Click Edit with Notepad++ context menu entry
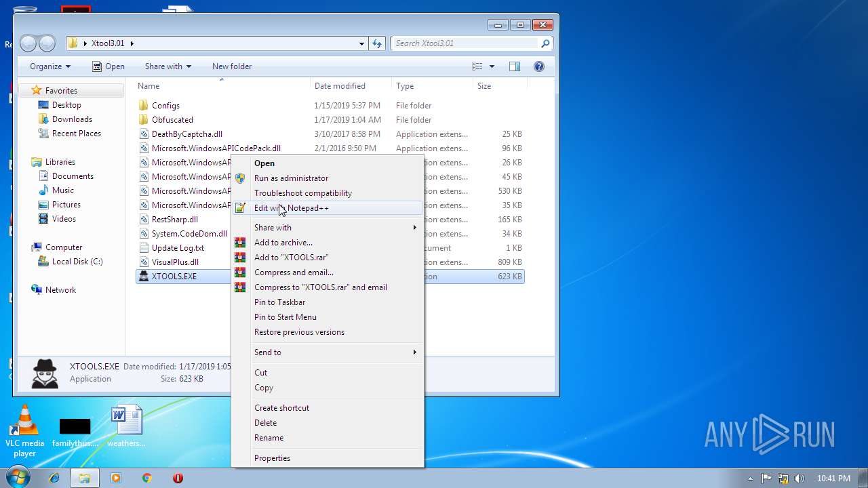This screenshot has height=488, width=868. click(x=328, y=208)
